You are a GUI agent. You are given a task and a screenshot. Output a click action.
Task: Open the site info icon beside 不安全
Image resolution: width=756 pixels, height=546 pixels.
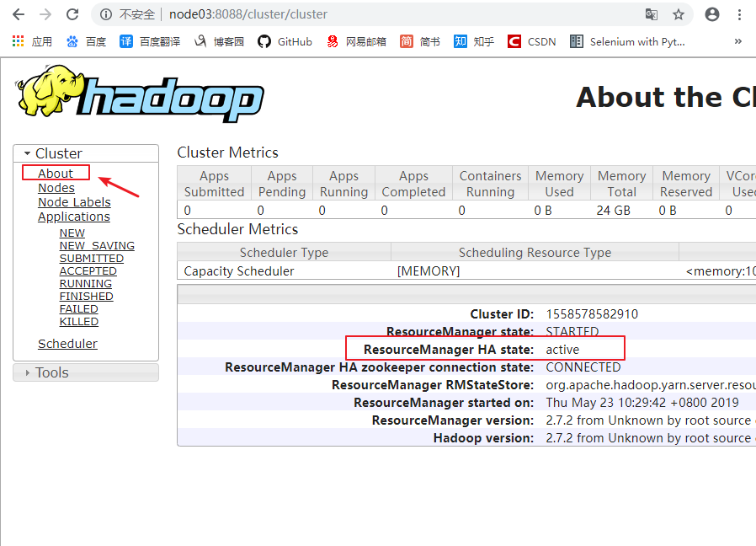pyautogui.click(x=106, y=14)
